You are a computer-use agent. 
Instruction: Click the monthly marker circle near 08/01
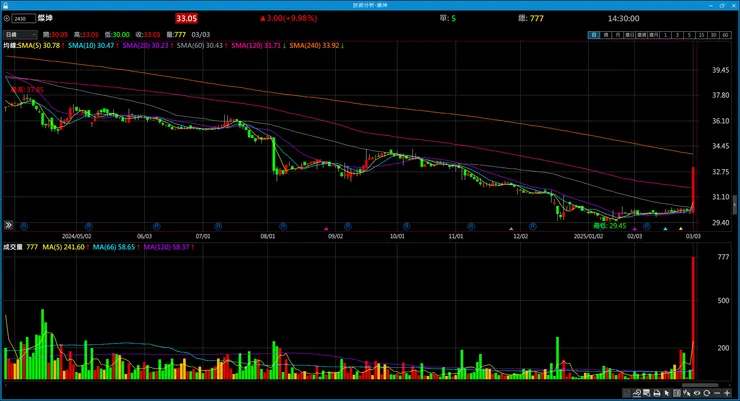[283, 226]
